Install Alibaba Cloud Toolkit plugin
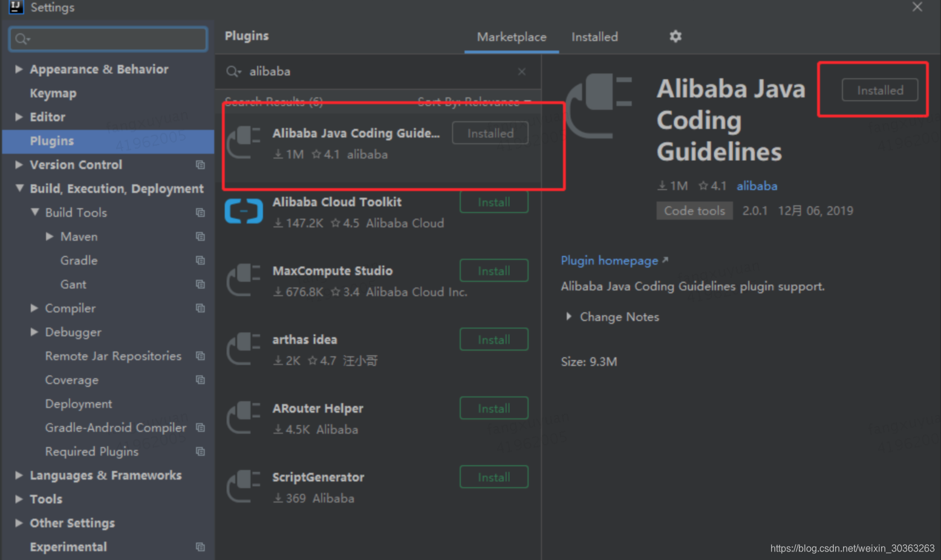This screenshot has width=941, height=560. click(x=494, y=202)
